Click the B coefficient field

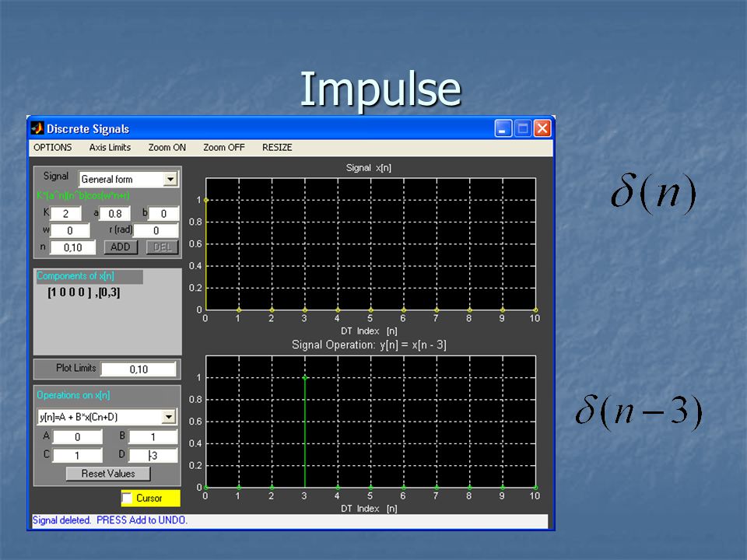click(153, 436)
